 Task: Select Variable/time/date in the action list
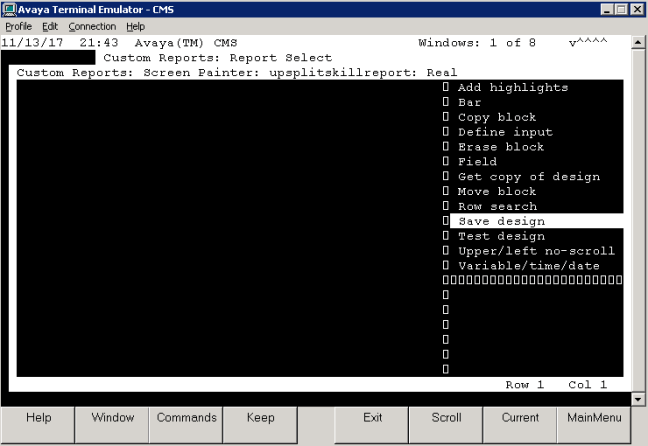[528, 266]
